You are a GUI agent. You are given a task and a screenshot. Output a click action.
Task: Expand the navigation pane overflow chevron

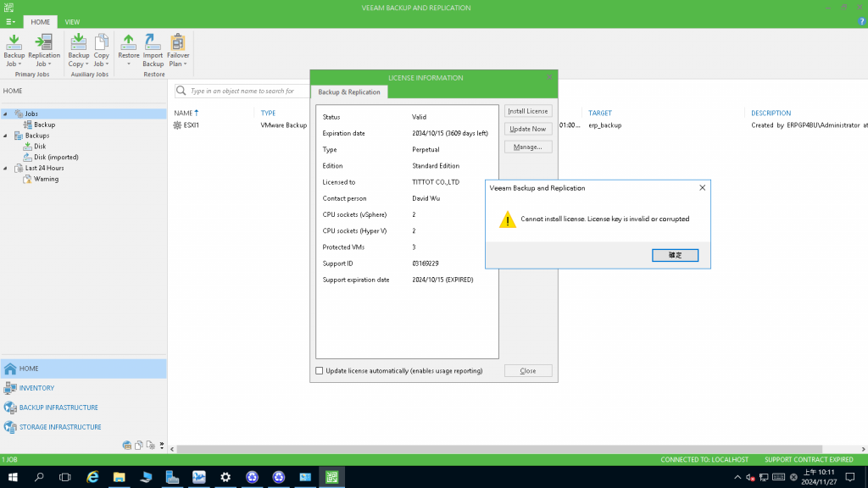tap(162, 446)
